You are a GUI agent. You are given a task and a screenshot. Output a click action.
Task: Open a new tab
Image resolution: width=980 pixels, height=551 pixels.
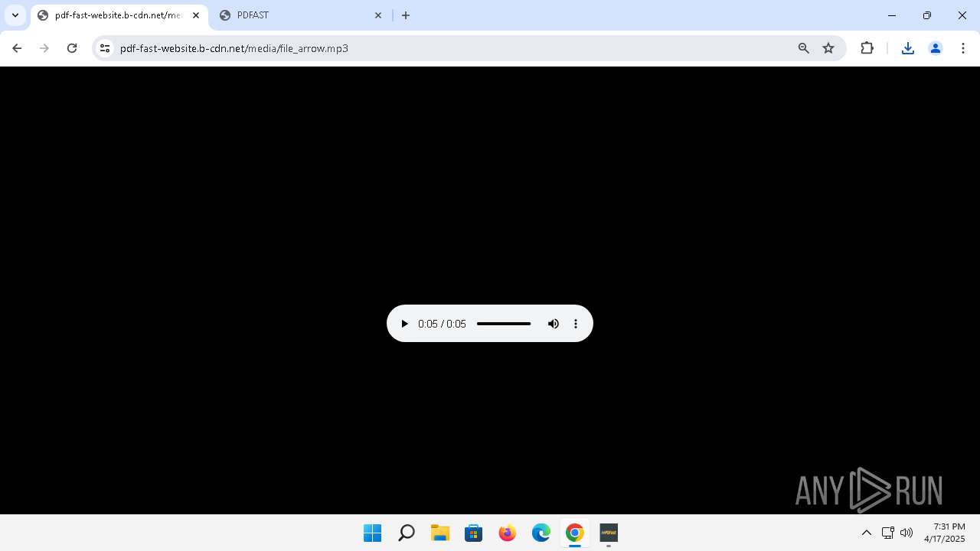406,15
